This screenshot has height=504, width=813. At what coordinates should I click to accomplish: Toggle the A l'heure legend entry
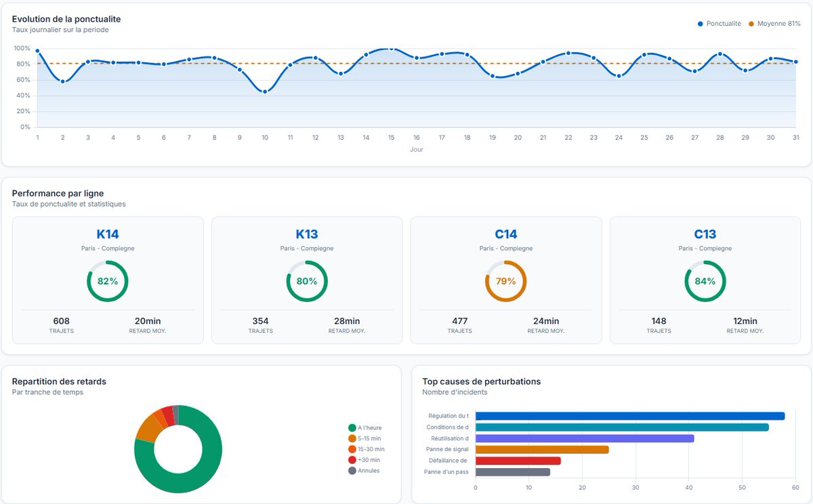pyautogui.click(x=364, y=427)
